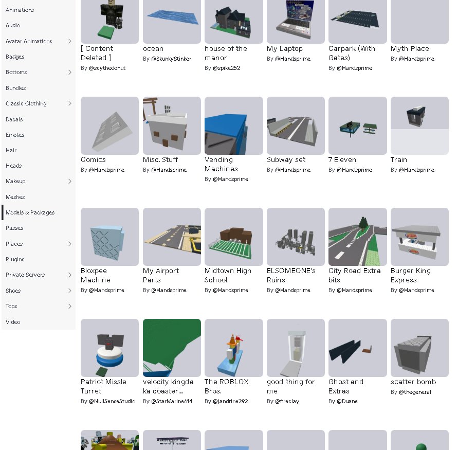This screenshot has width=476, height=450.
Task: Open the Hair category
Action: point(11,150)
